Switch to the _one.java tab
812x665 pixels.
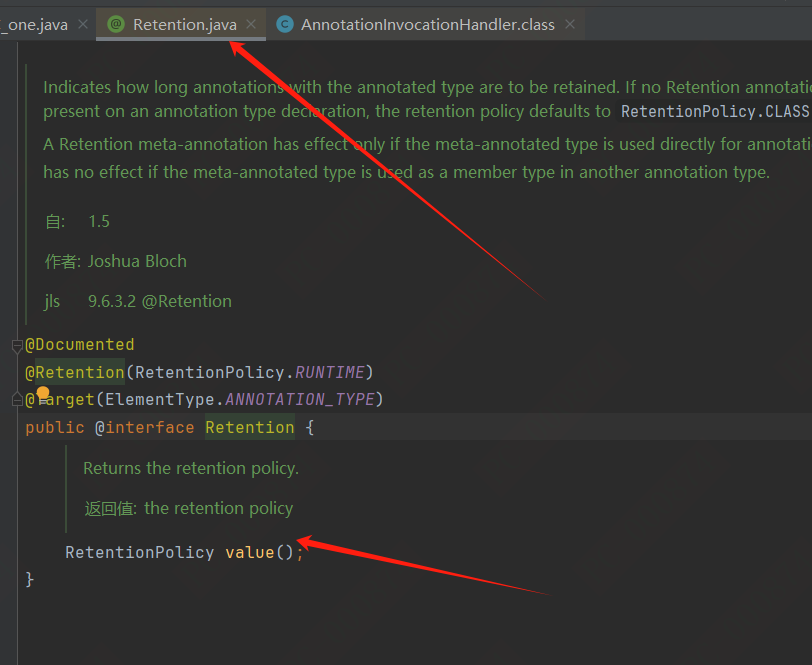click(x=34, y=24)
